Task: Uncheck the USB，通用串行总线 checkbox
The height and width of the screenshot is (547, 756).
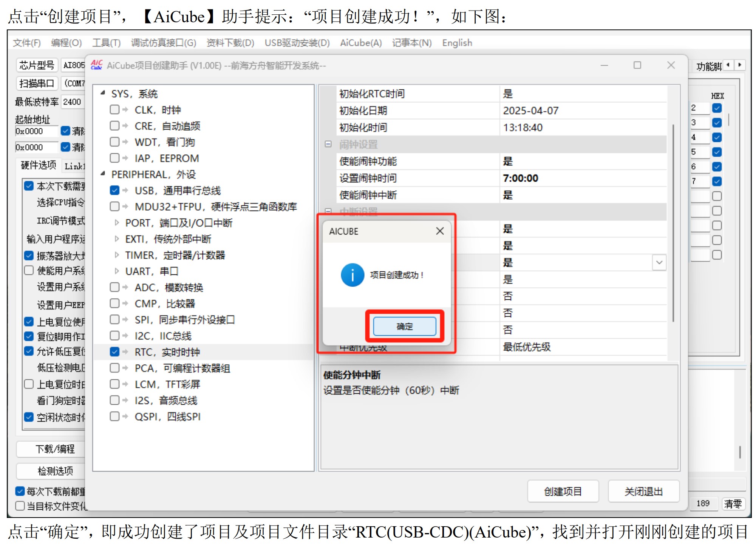Action: (x=114, y=190)
